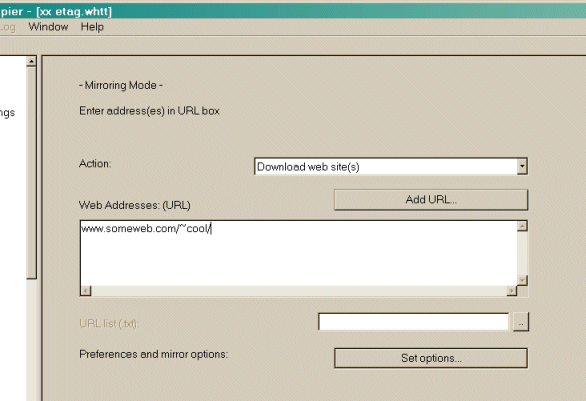Click the URL box scroll right arrow
The width and height of the screenshot is (586, 401).
point(512,291)
